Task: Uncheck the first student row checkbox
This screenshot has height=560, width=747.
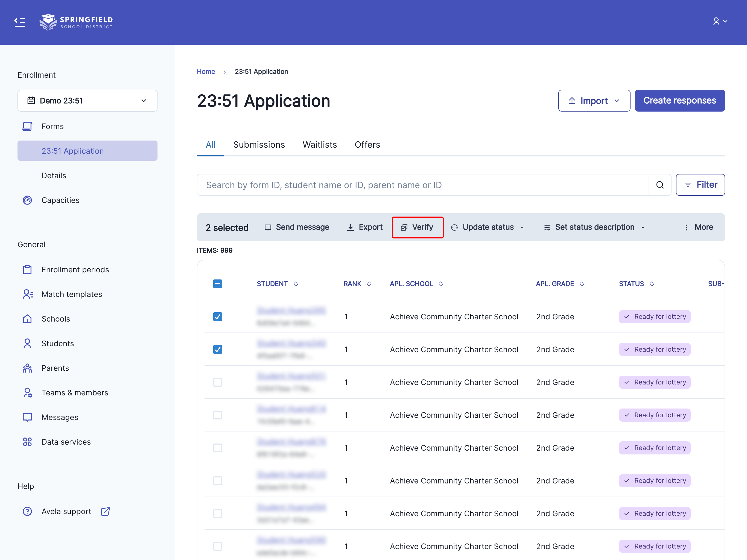Action: tap(217, 316)
